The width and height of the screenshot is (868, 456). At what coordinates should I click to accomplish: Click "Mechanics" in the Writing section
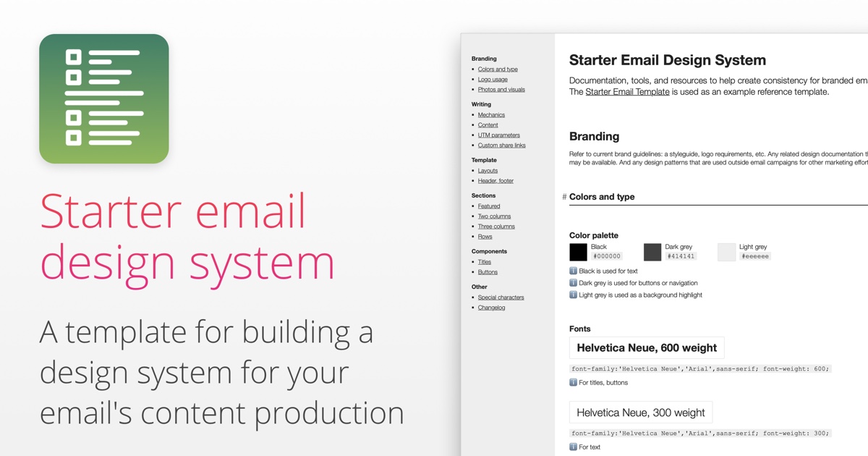tap(491, 114)
